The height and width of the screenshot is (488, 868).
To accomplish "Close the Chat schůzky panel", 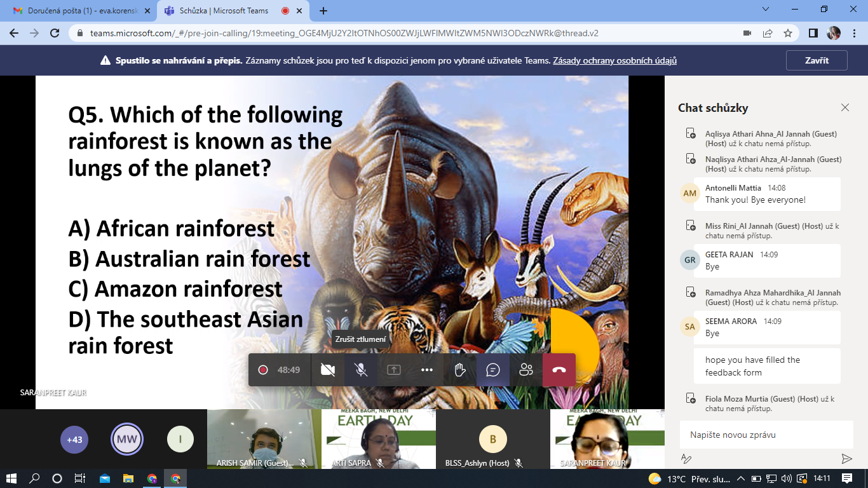I will [845, 107].
